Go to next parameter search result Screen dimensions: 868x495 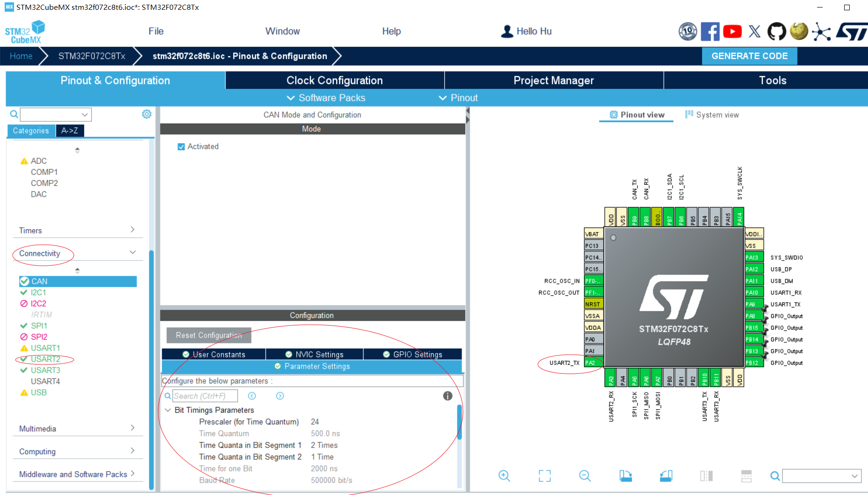[x=280, y=396]
